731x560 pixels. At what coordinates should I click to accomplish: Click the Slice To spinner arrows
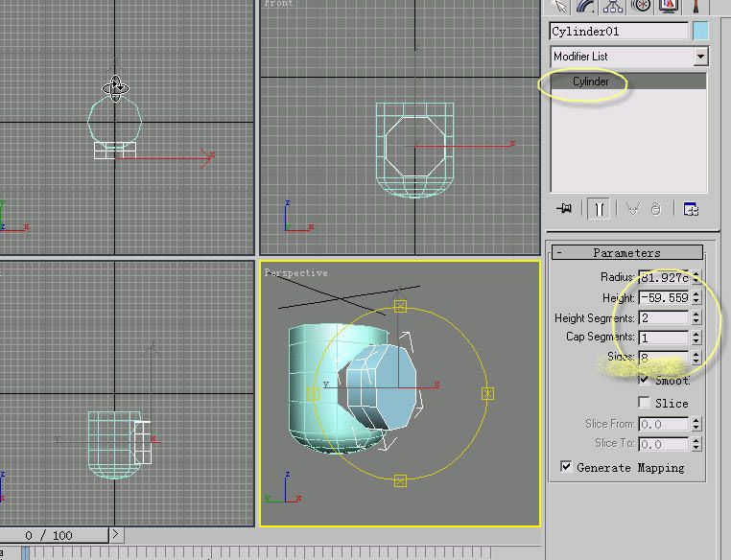(x=696, y=444)
